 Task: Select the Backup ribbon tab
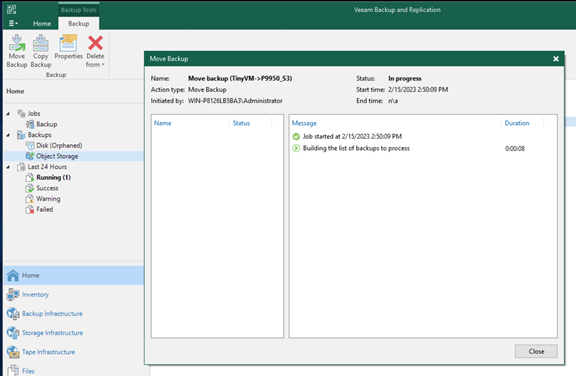tap(79, 24)
